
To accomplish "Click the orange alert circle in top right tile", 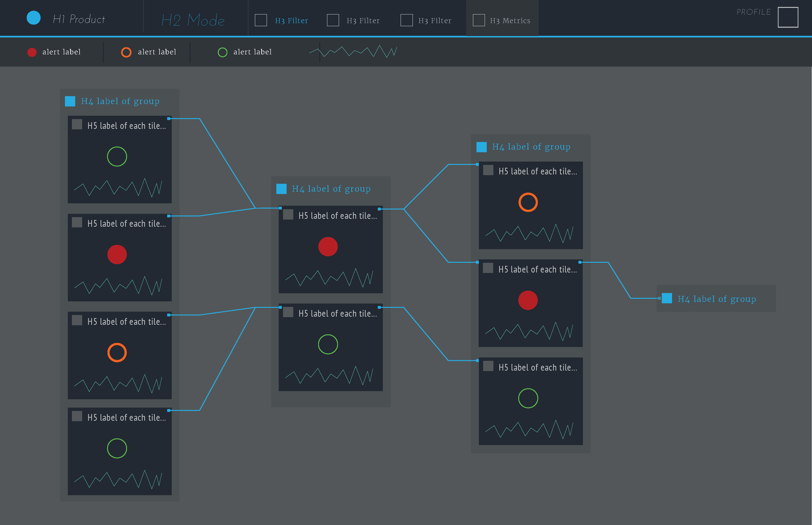I will pyautogui.click(x=528, y=202).
